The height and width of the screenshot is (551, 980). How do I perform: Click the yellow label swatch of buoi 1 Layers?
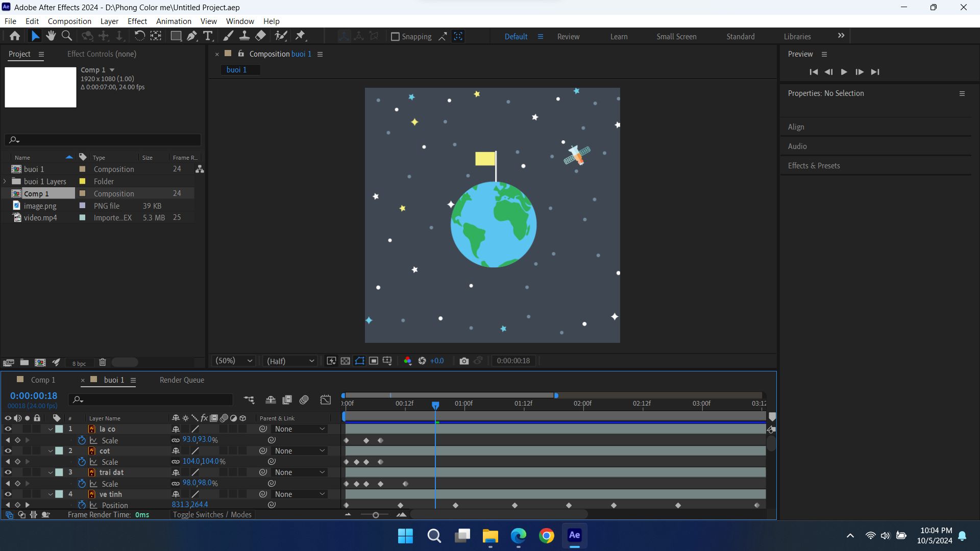click(x=82, y=181)
